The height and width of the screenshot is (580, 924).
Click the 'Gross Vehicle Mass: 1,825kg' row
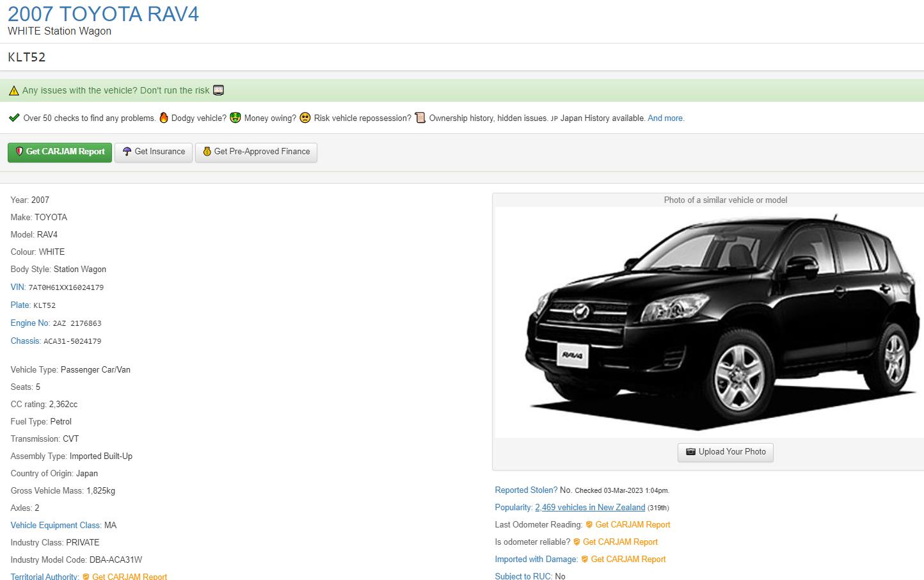pyautogui.click(x=63, y=491)
